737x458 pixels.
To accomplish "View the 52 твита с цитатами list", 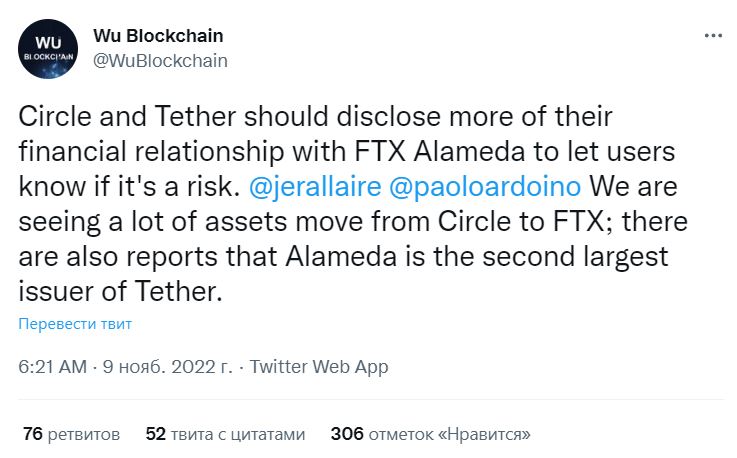I will [x=226, y=434].
